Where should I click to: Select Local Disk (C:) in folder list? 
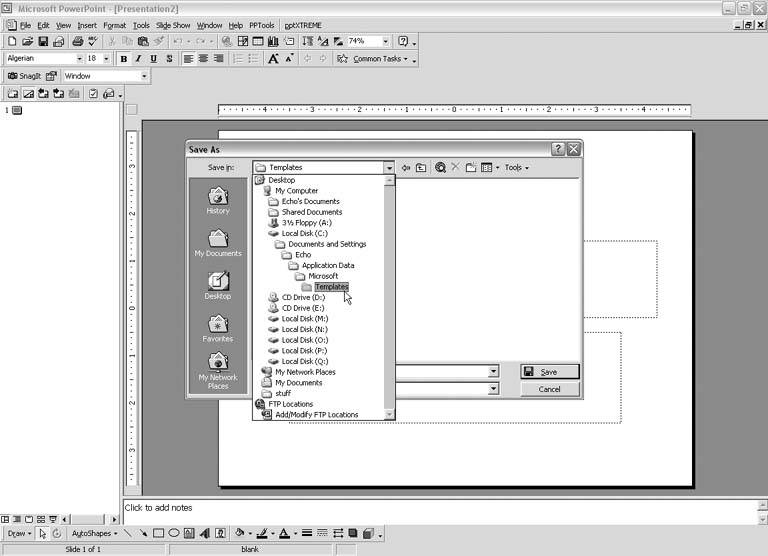[304, 233]
